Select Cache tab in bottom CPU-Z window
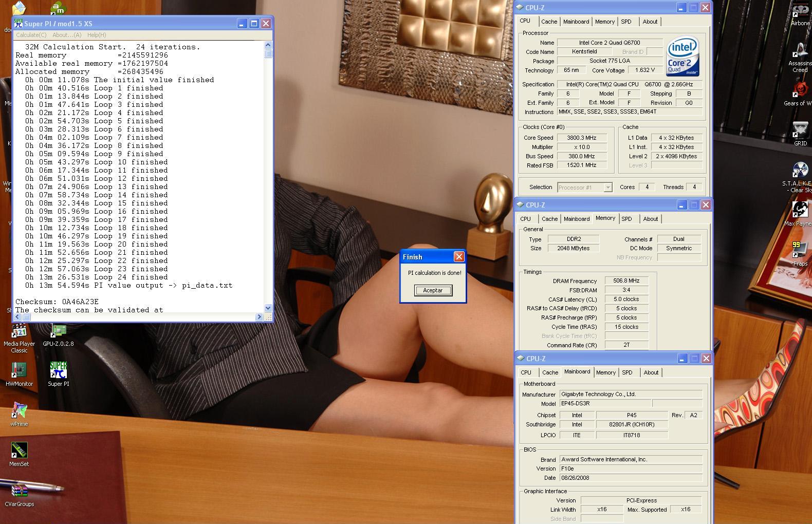The width and height of the screenshot is (812, 524). 550,372
